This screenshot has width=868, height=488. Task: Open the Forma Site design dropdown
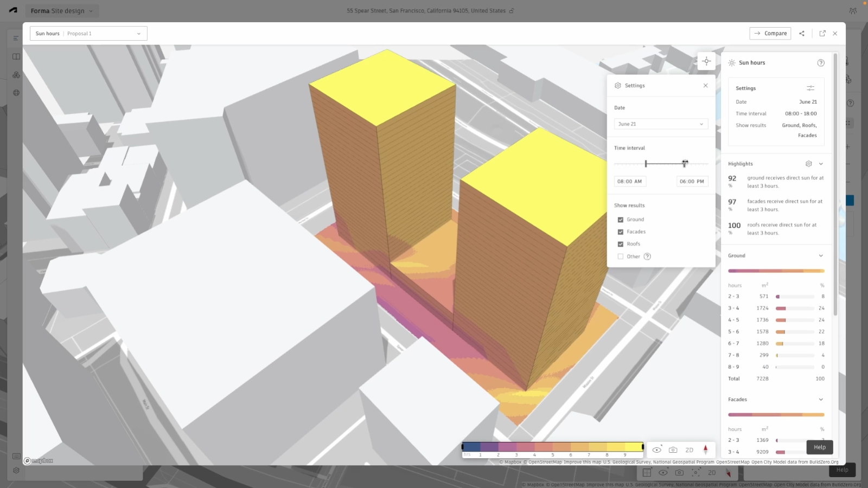point(61,11)
